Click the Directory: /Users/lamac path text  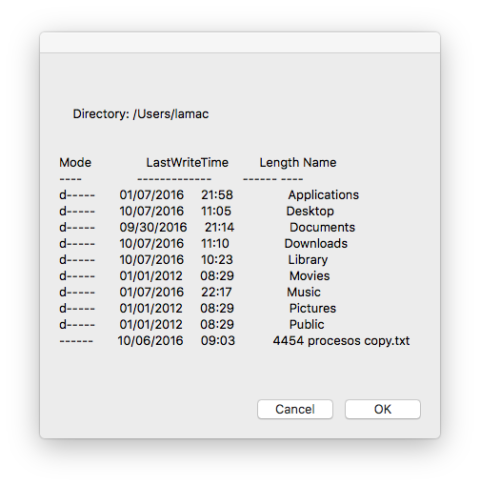[x=141, y=114]
